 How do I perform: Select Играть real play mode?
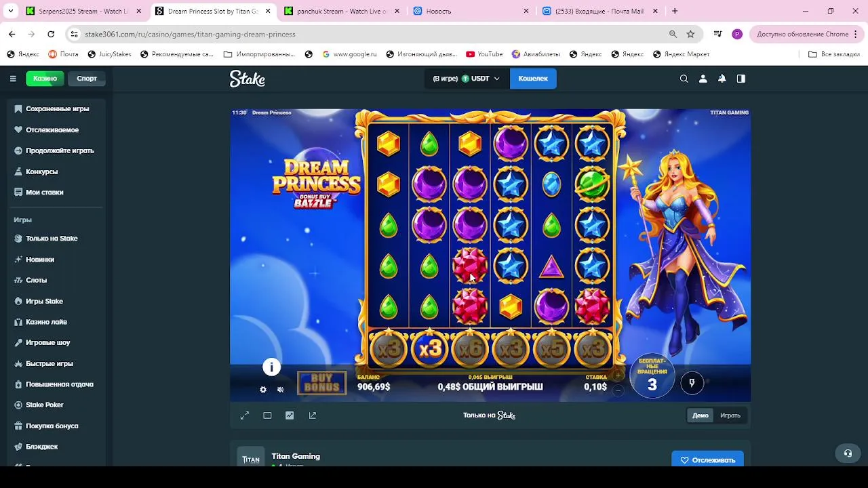coord(730,415)
